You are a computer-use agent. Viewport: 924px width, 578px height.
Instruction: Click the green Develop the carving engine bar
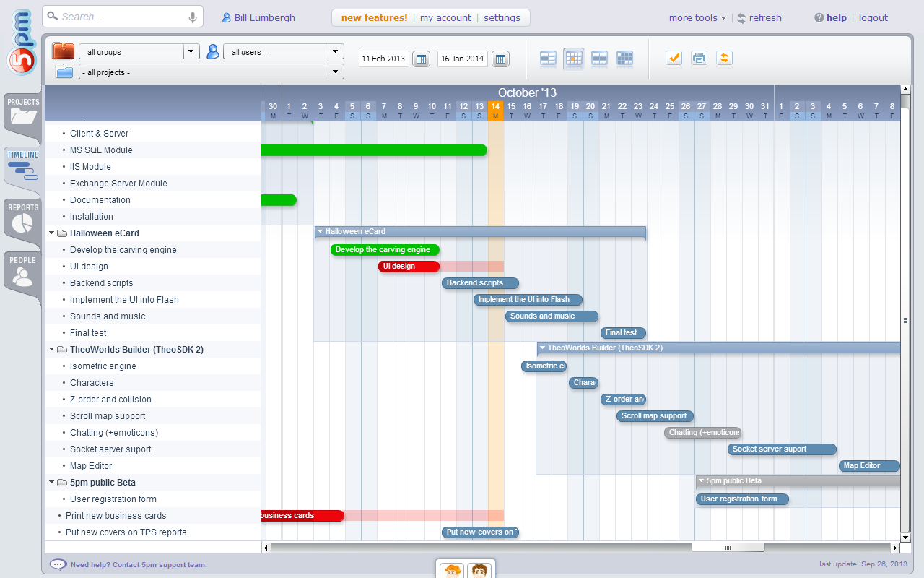pyautogui.click(x=385, y=250)
